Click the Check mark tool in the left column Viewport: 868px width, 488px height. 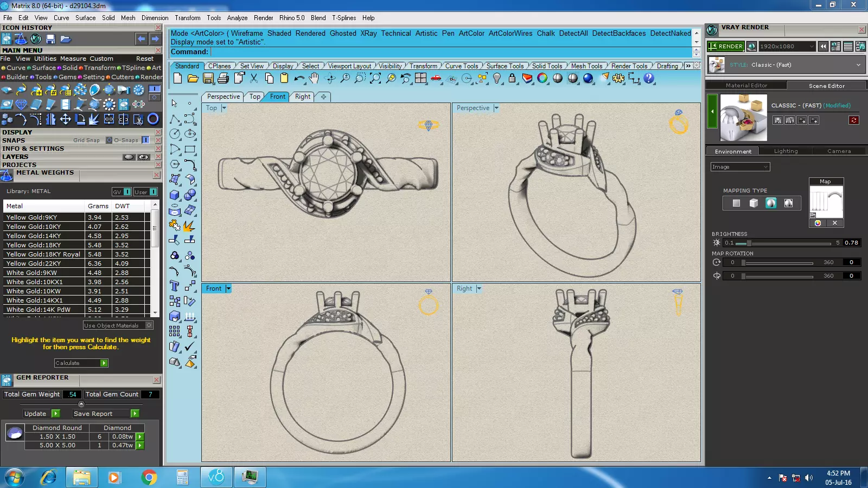190,346
